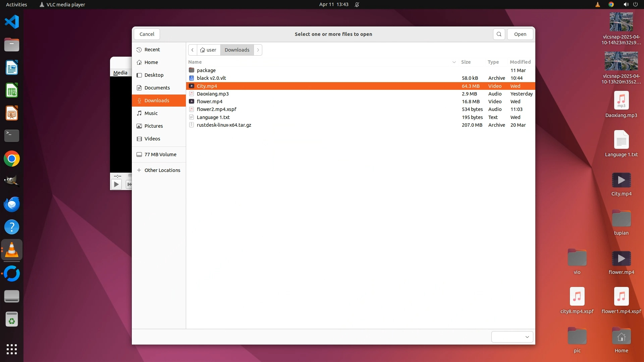The height and width of the screenshot is (362, 644).
Task: Open Chrome from the dock
Action: 12,159
